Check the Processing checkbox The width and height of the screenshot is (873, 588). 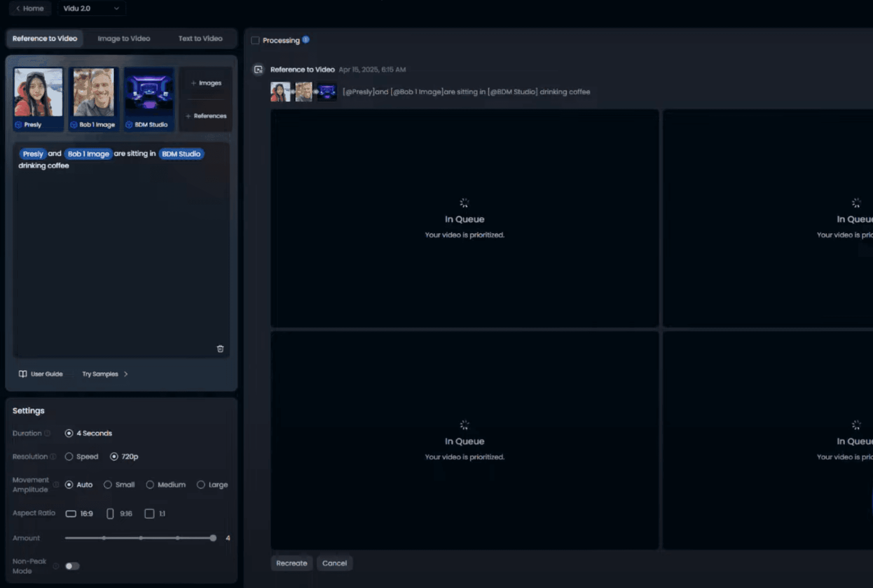(255, 40)
